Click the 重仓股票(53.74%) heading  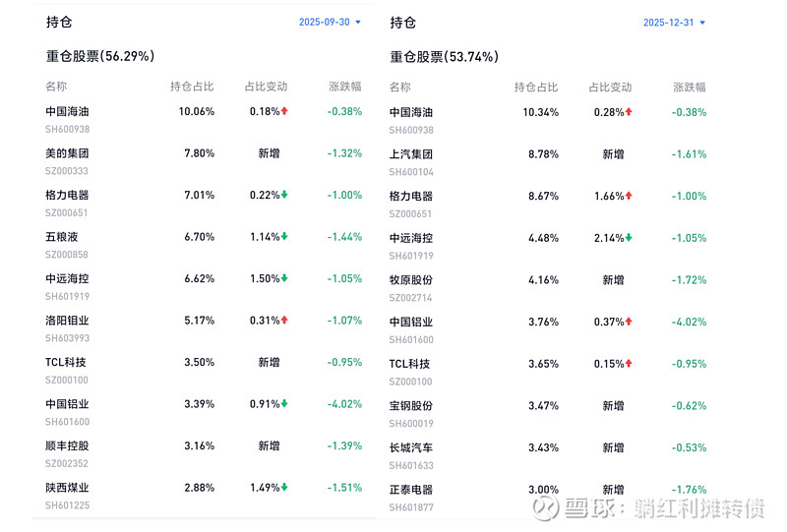pos(445,57)
